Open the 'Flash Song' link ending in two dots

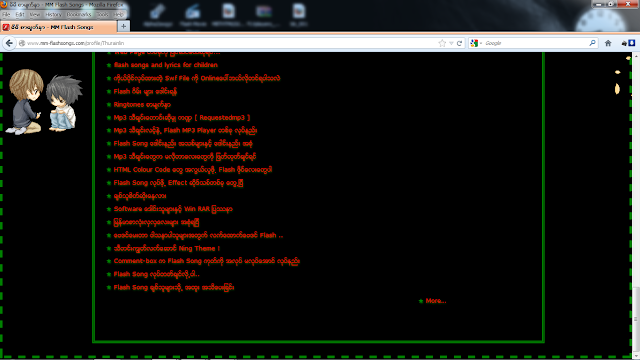[x=156, y=274]
